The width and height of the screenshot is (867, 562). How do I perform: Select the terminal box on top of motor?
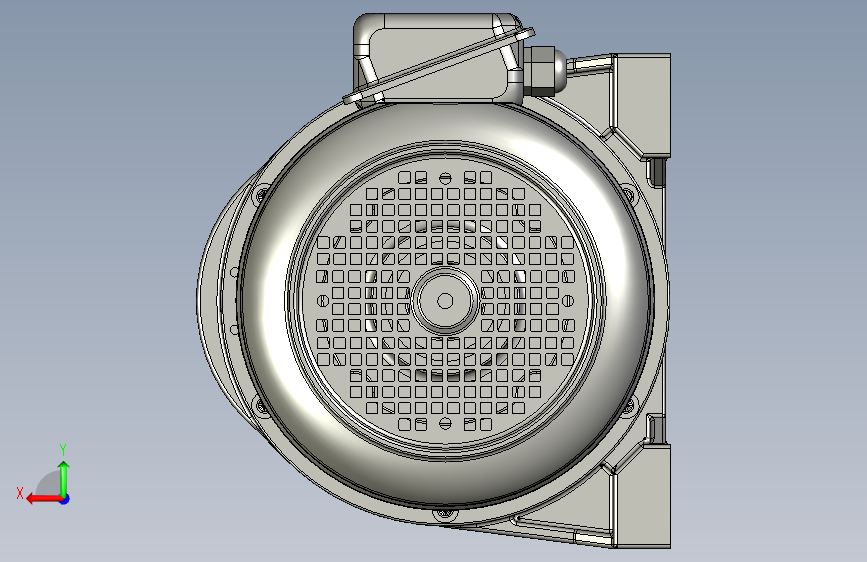[x=438, y=59]
